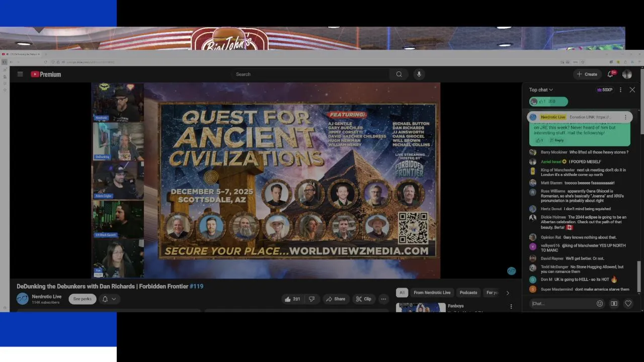
Task: Click chat author name Dickie Holmes
Action: (x=553, y=217)
